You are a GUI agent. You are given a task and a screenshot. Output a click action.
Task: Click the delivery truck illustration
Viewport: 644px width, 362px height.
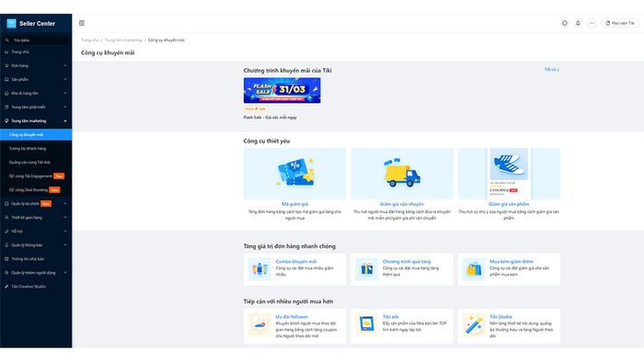click(402, 174)
